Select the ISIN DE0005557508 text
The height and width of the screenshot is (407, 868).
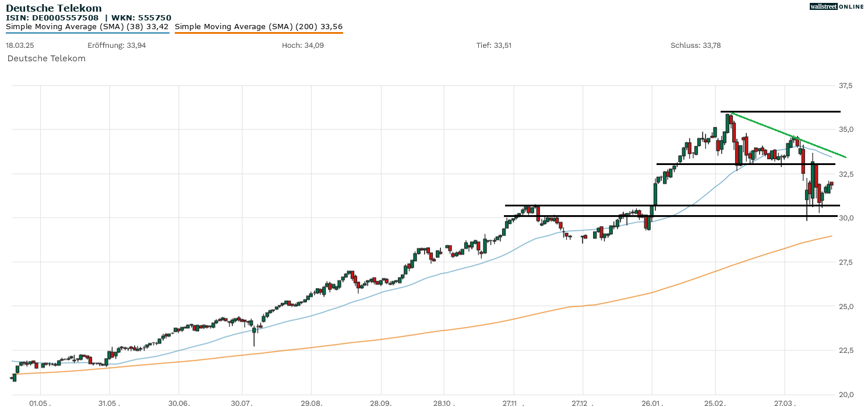53,17
